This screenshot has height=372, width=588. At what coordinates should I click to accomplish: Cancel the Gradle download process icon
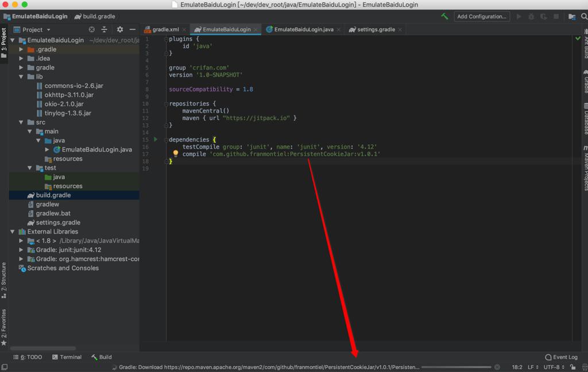tap(497, 367)
